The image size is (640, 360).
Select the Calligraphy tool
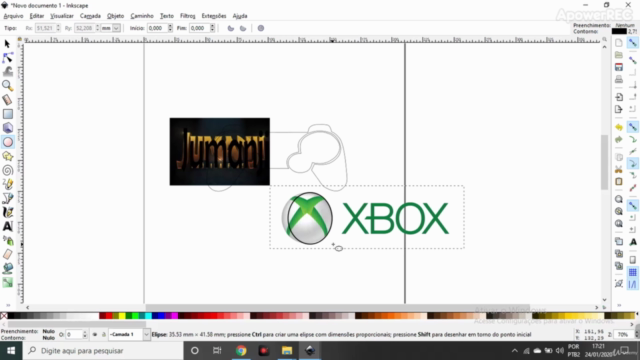pyautogui.click(x=7, y=212)
